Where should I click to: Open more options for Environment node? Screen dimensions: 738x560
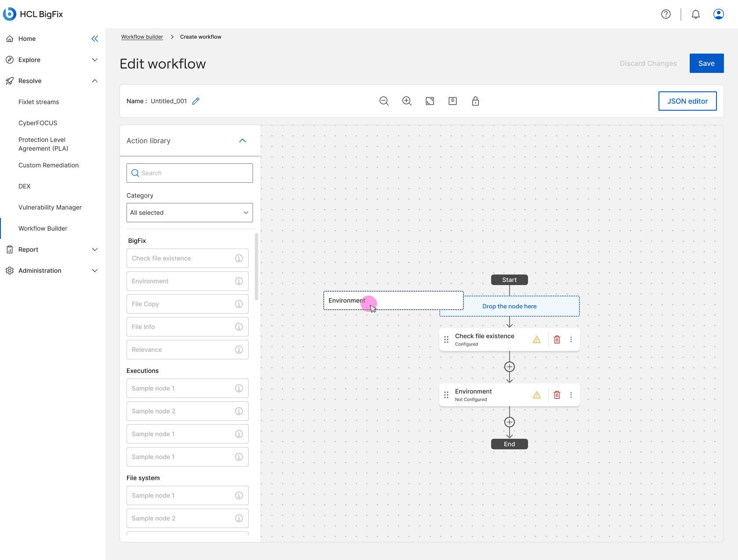pos(571,395)
